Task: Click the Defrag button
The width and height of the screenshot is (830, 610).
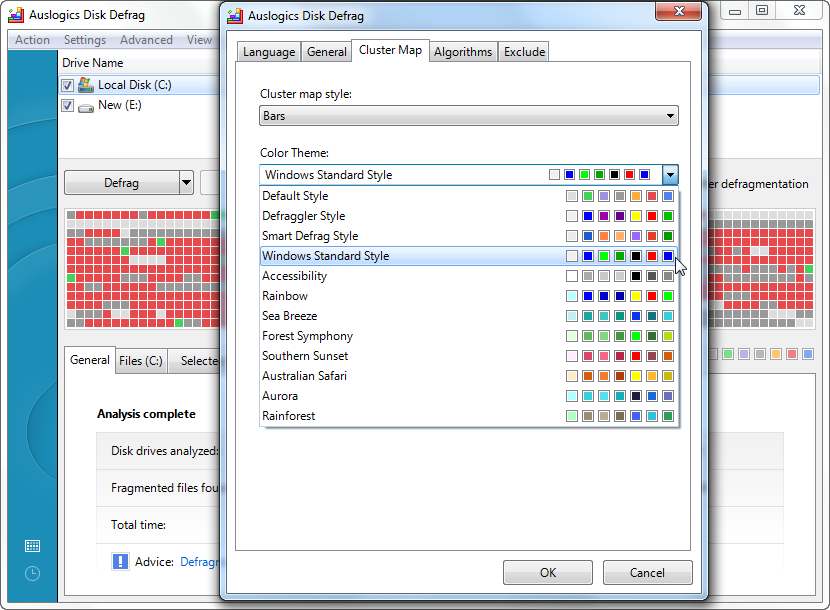Action: 122,183
